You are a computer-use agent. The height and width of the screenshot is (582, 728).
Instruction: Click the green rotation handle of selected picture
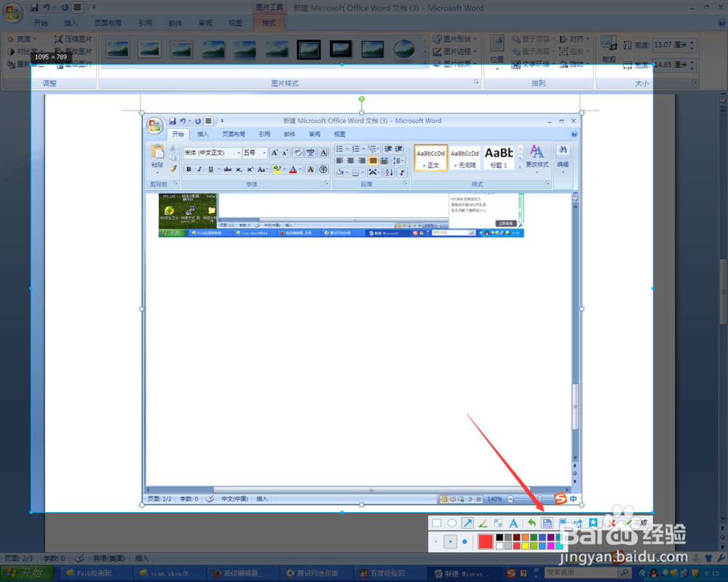[362, 99]
